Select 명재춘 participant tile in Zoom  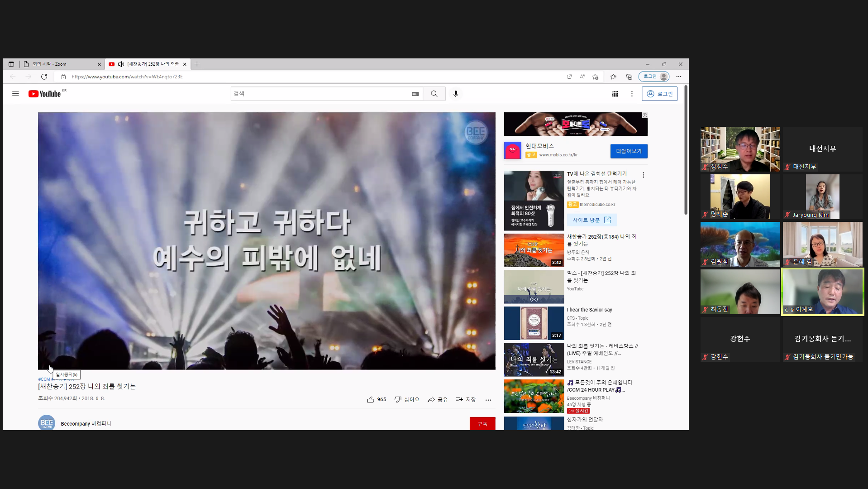740,197
